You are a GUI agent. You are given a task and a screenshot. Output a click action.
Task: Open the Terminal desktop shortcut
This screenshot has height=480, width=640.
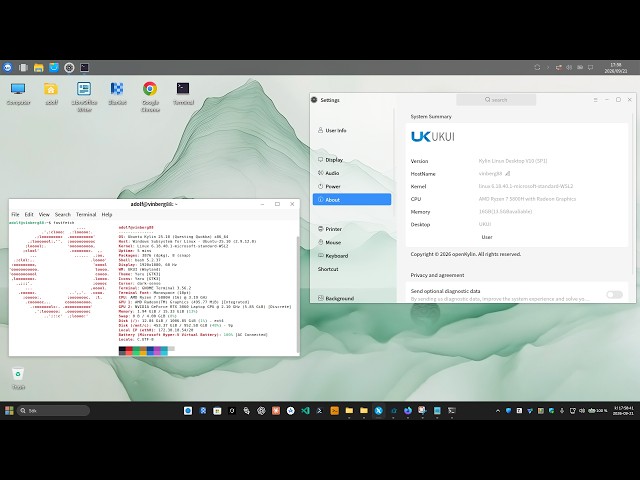coord(183,94)
